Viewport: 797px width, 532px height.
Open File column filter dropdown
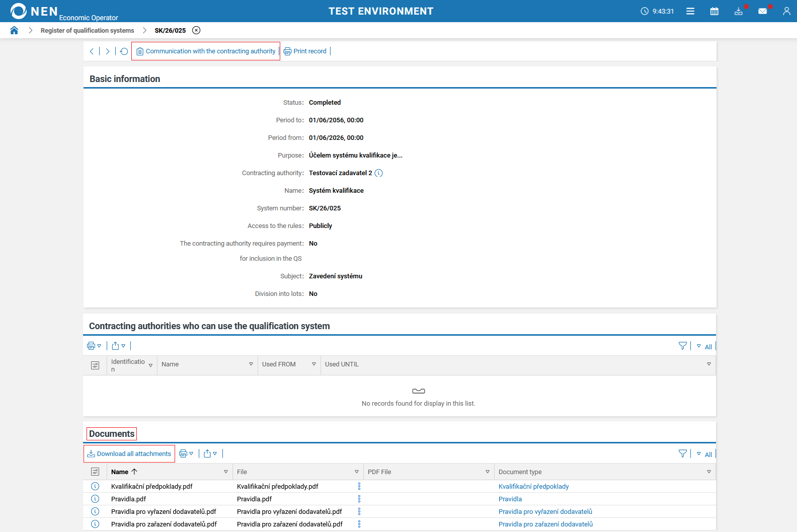pyautogui.click(x=357, y=472)
